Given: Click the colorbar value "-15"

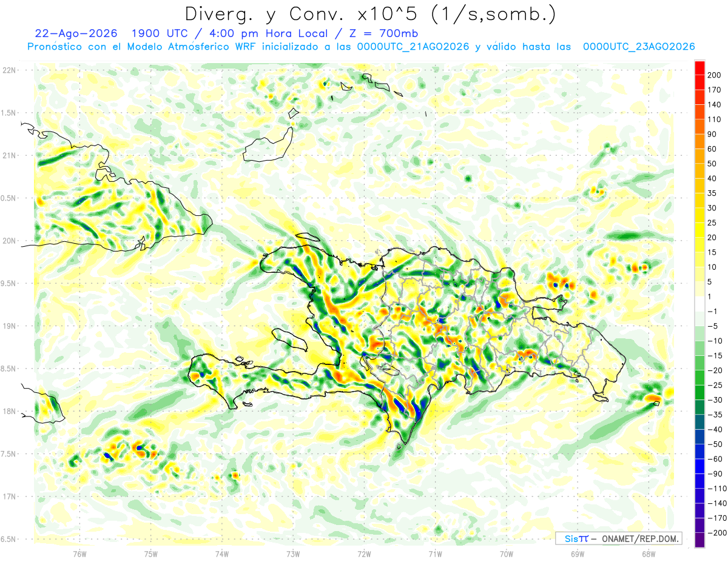Looking at the screenshot, I should (715, 356).
